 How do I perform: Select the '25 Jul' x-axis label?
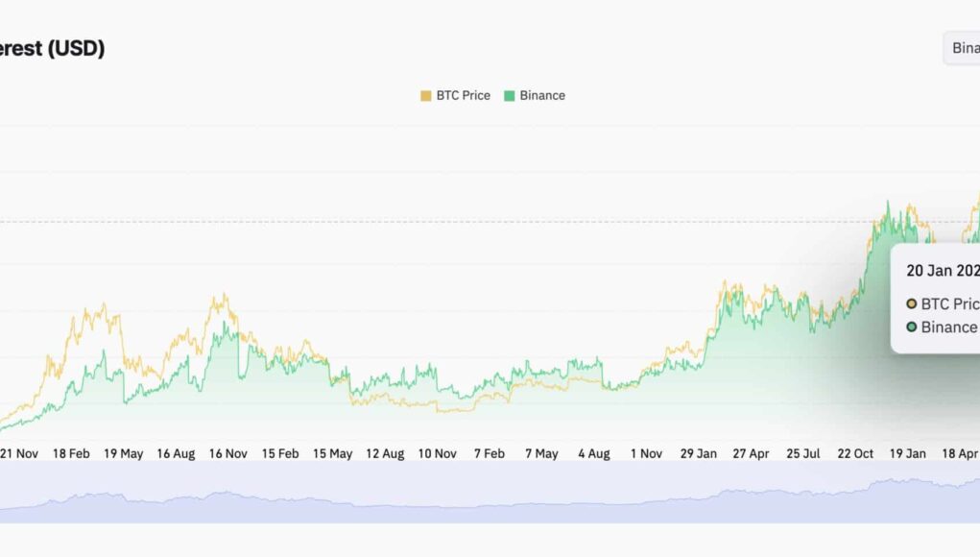[x=802, y=453]
